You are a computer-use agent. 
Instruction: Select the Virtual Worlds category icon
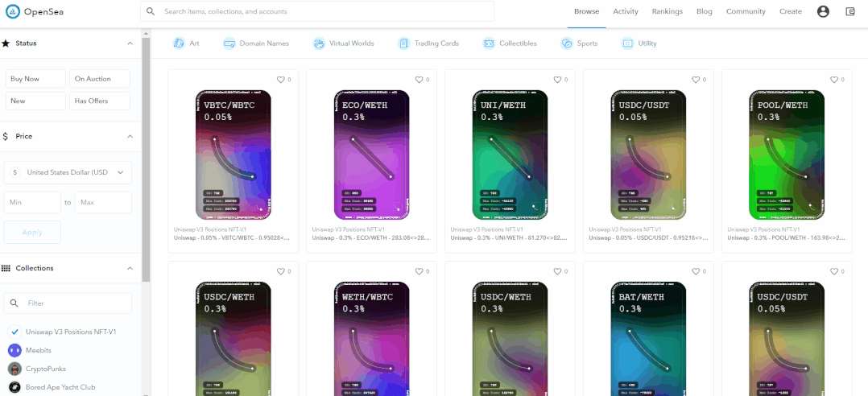tap(318, 43)
